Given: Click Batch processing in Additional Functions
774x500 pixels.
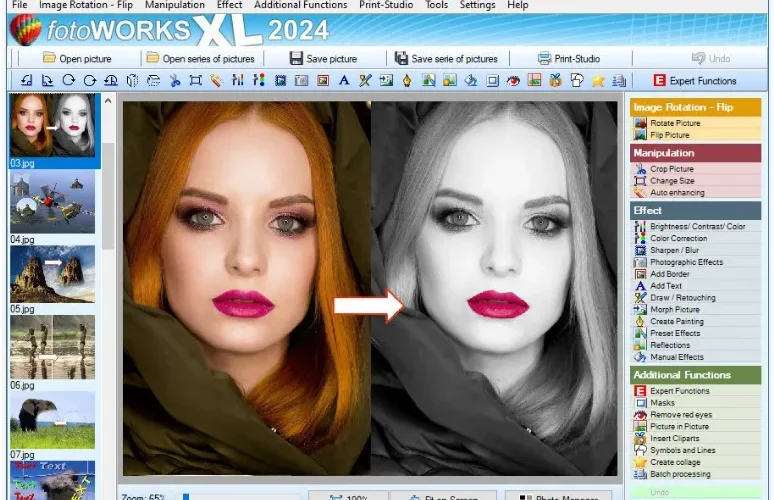Looking at the screenshot, I should click(x=680, y=474).
